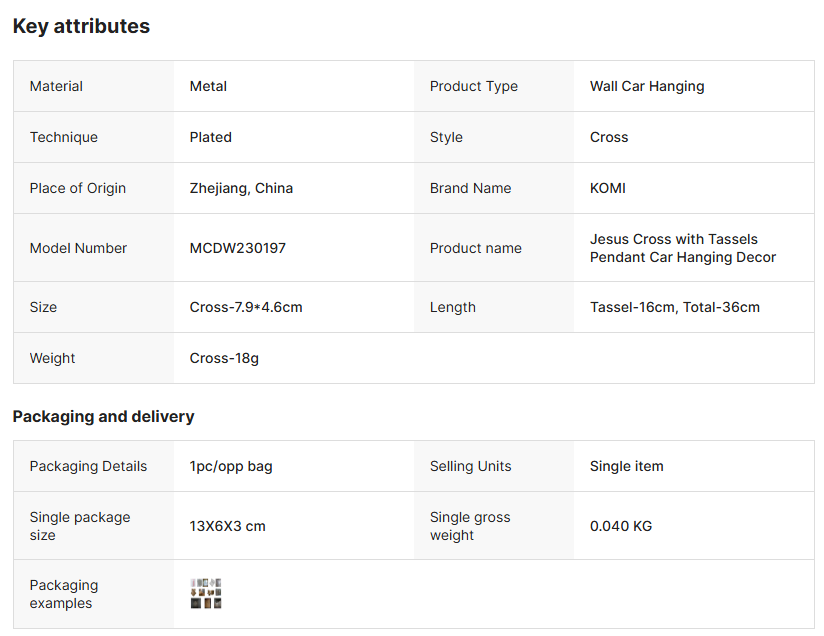Click the Packaging and delivery heading

click(x=103, y=416)
